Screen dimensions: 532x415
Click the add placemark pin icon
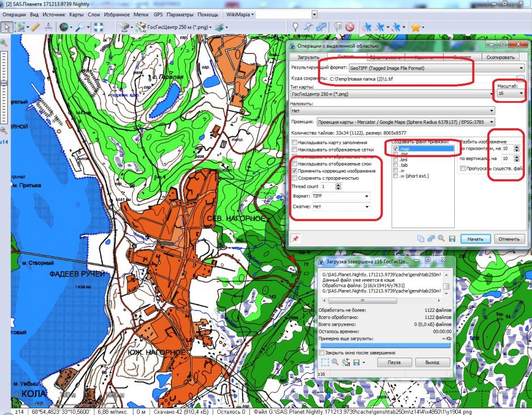point(296,26)
